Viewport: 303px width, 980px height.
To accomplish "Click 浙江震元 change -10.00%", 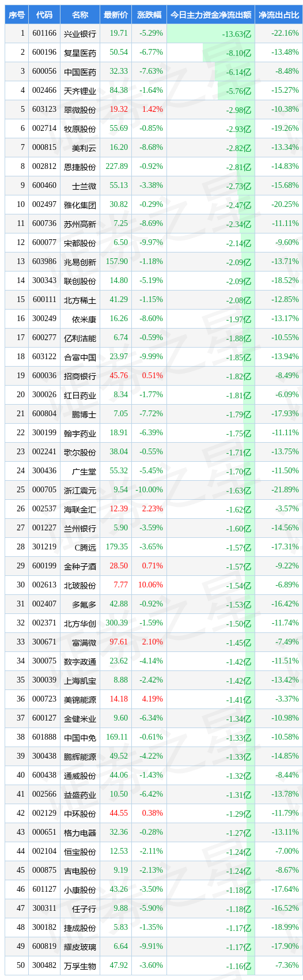I will pos(149,490).
